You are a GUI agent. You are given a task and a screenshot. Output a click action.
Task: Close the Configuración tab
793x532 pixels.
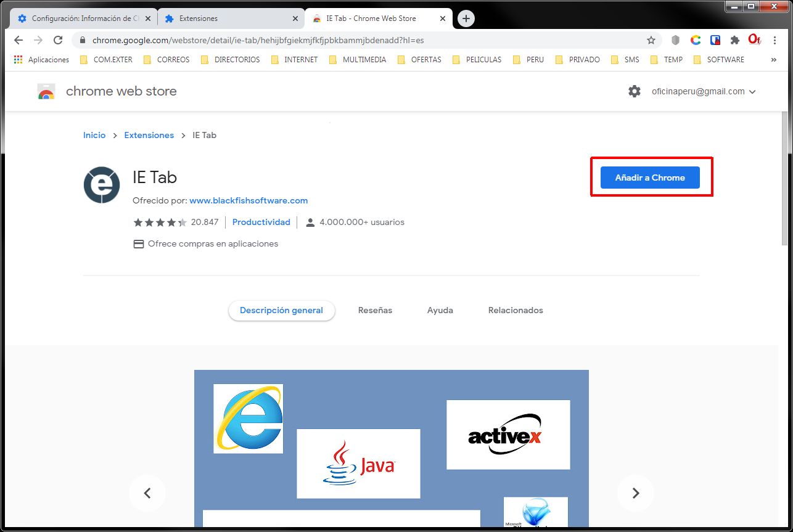coord(148,18)
